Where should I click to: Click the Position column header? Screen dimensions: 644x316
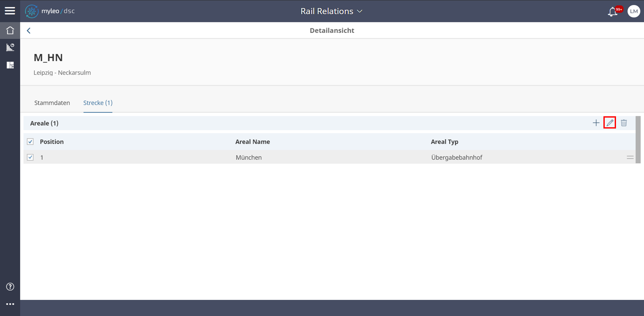[x=52, y=142]
